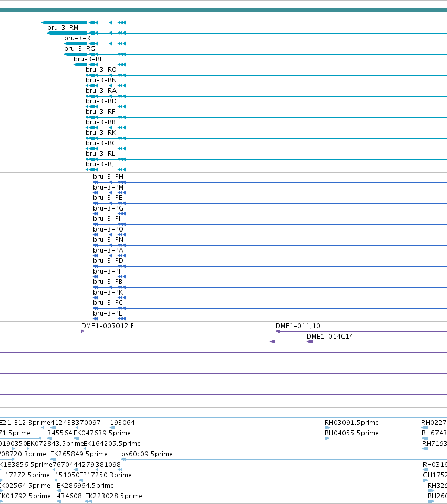Select the bru-3-PH protein label
This screenshot has width=447, height=504.
pos(108,177)
